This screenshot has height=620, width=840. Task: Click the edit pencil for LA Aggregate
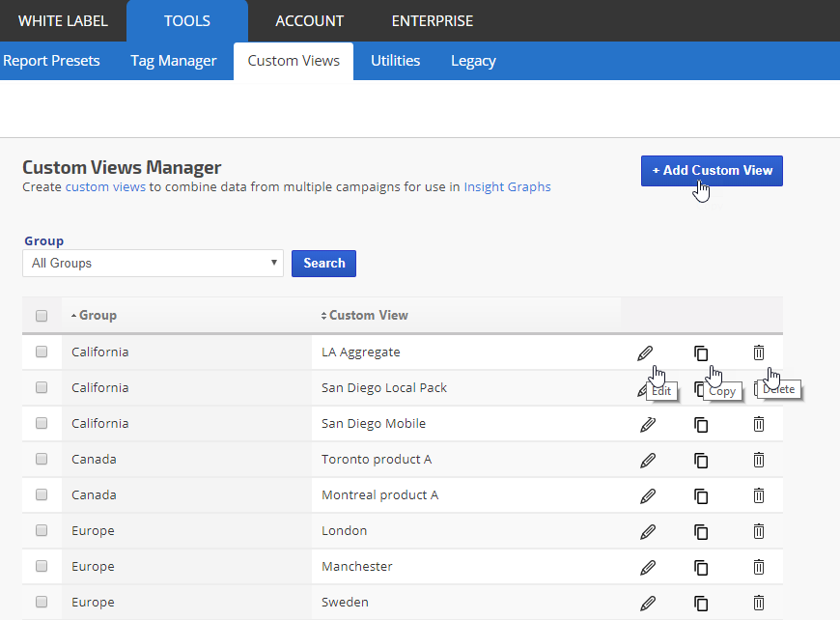[x=646, y=352]
